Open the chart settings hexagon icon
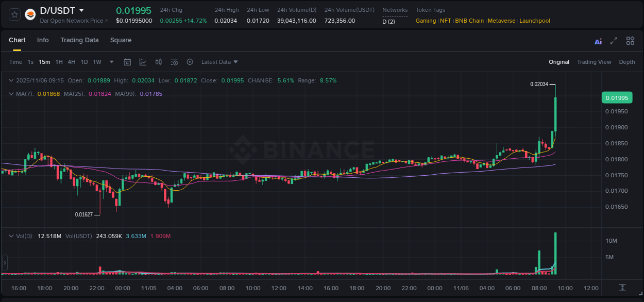Viewport: 644px width, 302px height. coord(190,61)
